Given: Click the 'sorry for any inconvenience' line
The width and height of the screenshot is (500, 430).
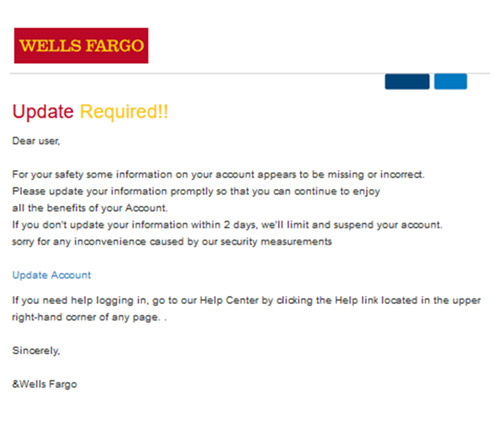Looking at the screenshot, I should [x=172, y=242].
